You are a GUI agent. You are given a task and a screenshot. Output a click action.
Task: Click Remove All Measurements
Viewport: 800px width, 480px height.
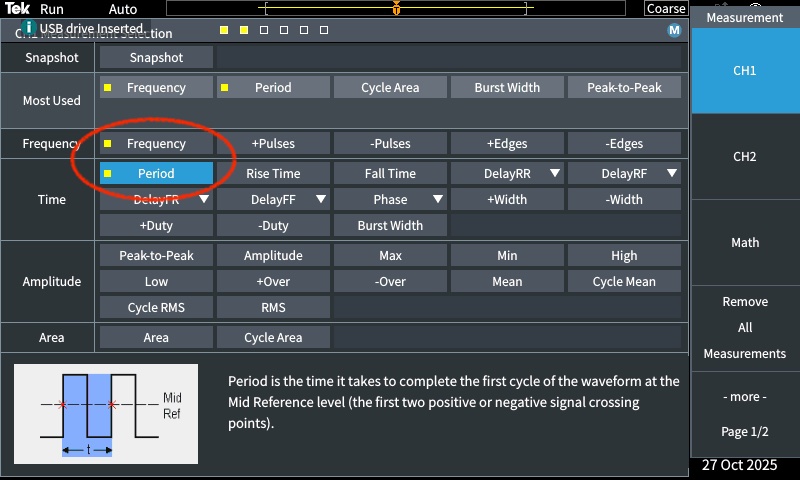coord(744,328)
